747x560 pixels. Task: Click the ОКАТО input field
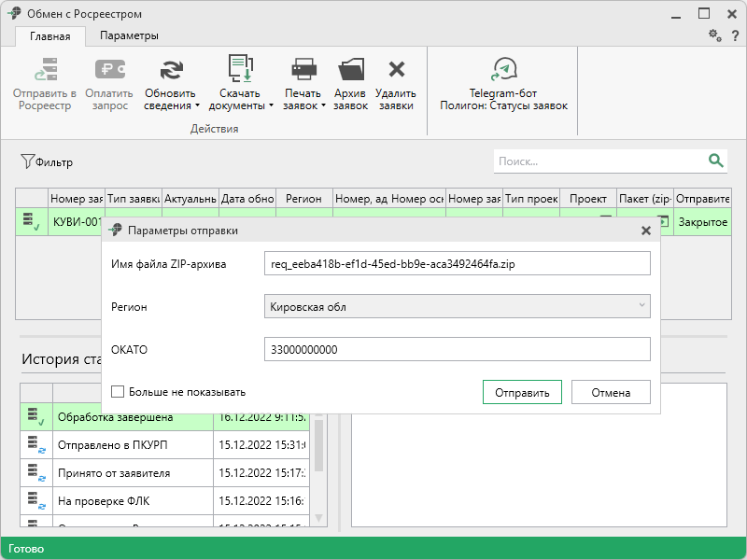point(457,349)
